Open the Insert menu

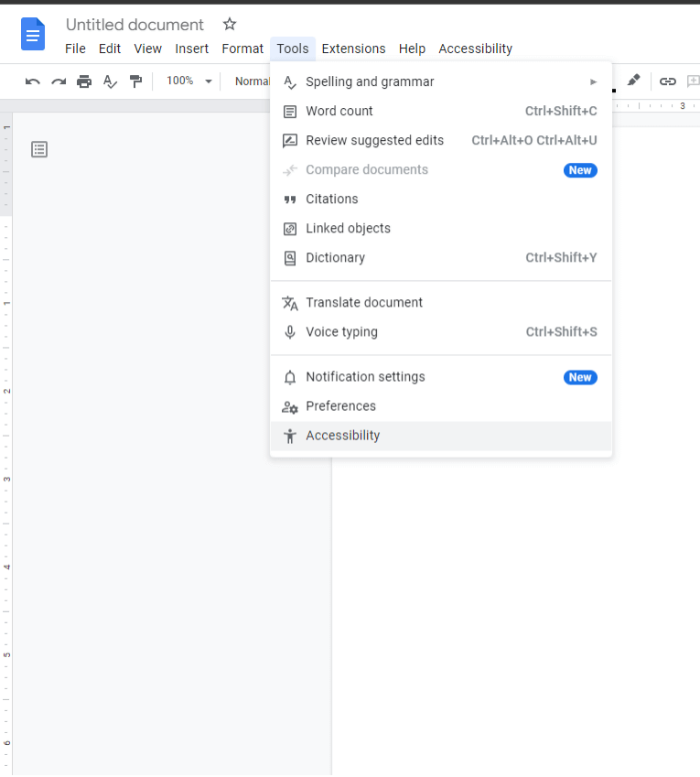[x=191, y=49]
